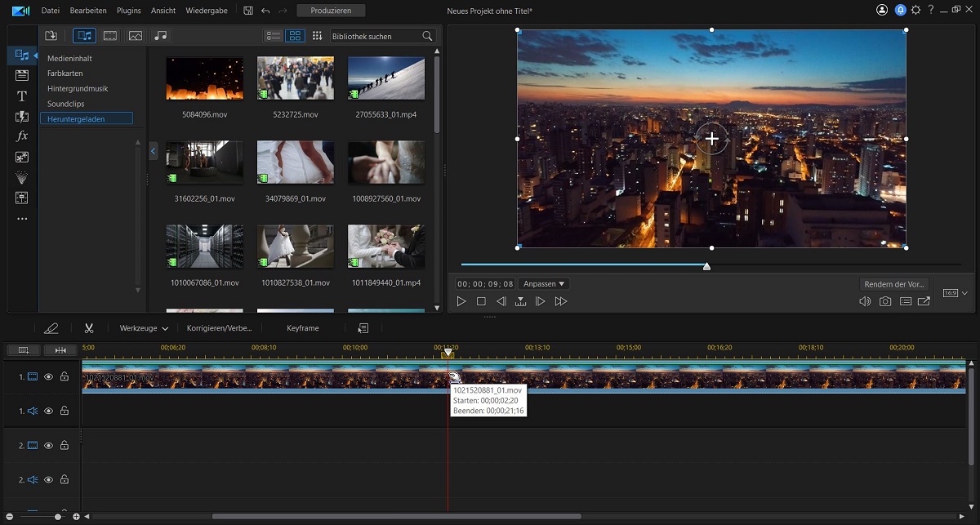The image size is (980, 525).
Task: Open the Effects room fx icon
Action: (22, 136)
